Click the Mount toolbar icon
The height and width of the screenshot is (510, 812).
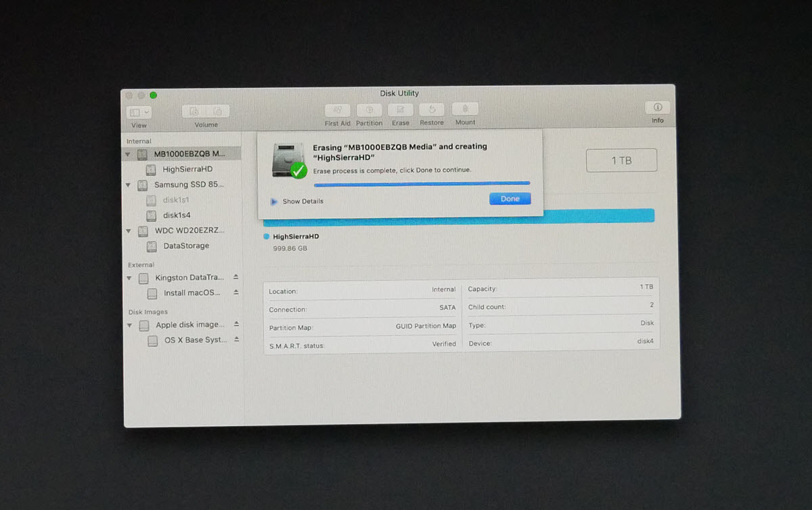[466, 109]
